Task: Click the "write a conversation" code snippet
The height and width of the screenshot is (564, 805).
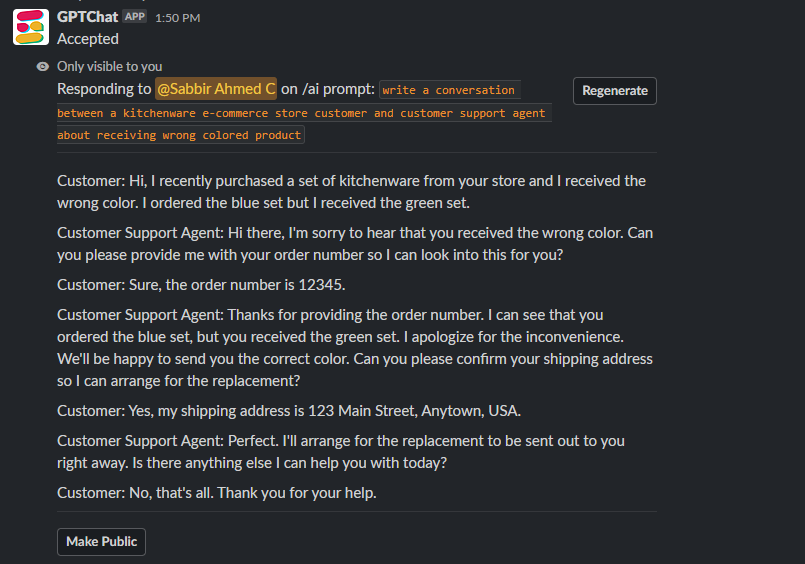Action: click(449, 90)
